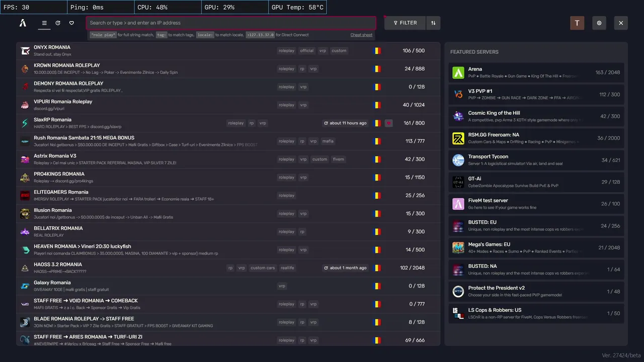Click GPU Temp overlay readout
Image resolution: width=644 pixels, height=362 pixels.
pos(297,8)
